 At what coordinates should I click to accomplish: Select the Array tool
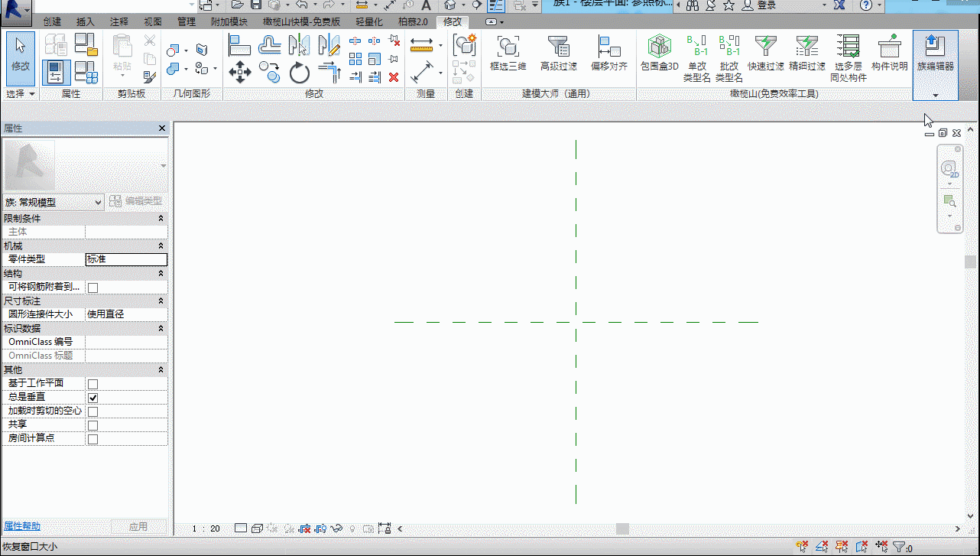[355, 59]
